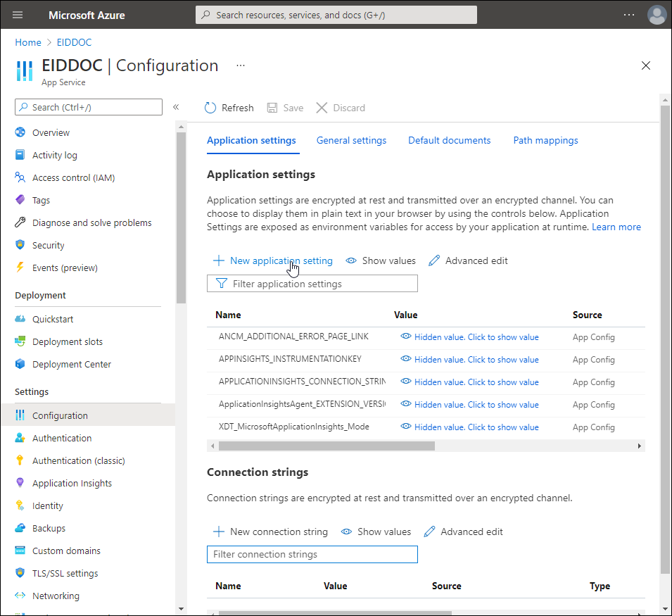Click the Refresh icon in toolbar
The width and height of the screenshot is (672, 616).
pos(210,108)
